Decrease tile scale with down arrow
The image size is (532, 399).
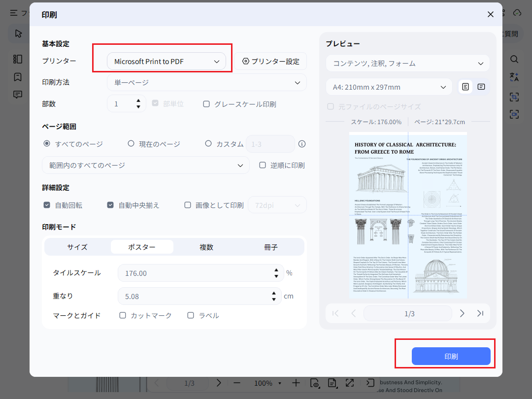tap(276, 276)
